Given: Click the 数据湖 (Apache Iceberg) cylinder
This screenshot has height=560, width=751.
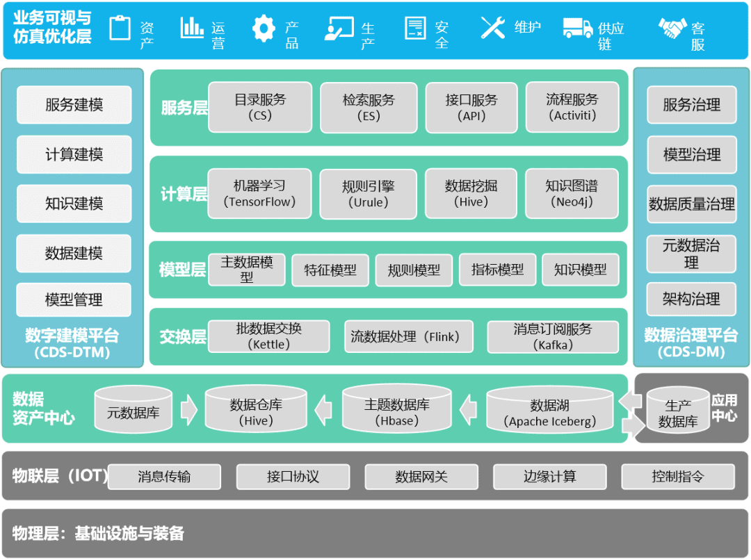Looking at the screenshot, I should pos(550,413).
